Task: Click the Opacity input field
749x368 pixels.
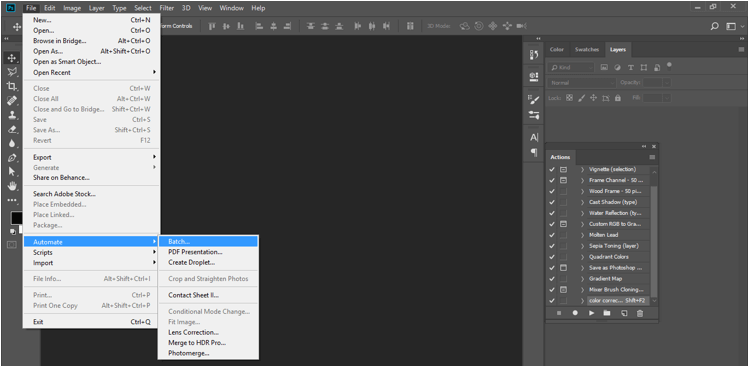Action: [x=653, y=83]
